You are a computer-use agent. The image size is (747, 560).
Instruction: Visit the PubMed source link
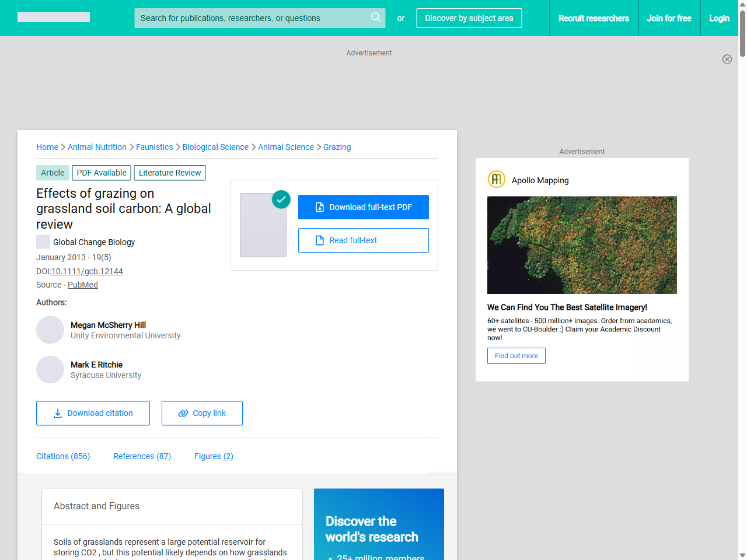click(82, 285)
